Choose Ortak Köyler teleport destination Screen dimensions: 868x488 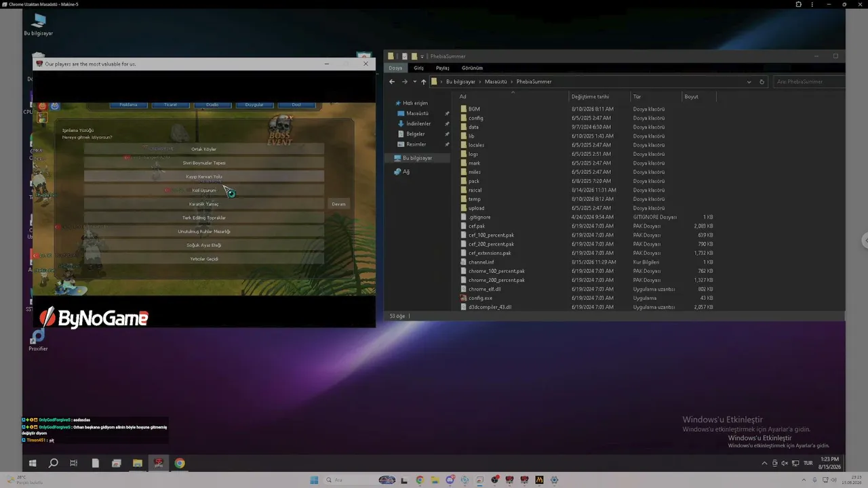point(204,149)
